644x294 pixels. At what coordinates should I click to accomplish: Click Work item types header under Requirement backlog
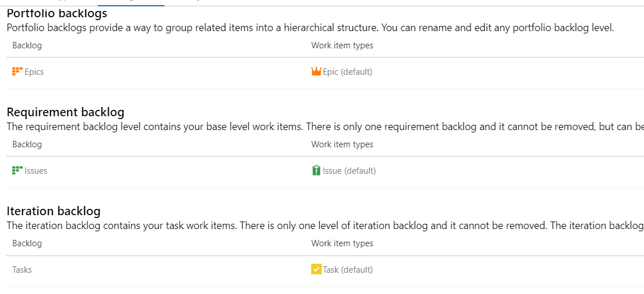(x=342, y=144)
